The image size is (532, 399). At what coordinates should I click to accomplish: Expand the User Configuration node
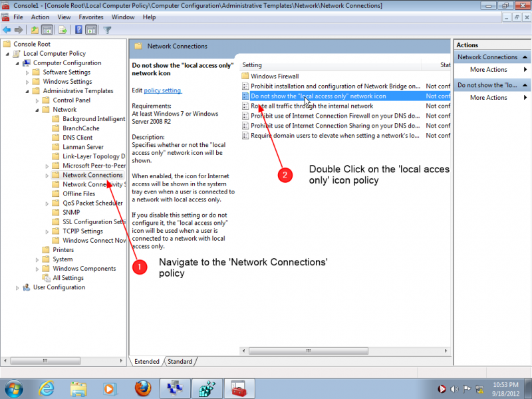tap(17, 288)
